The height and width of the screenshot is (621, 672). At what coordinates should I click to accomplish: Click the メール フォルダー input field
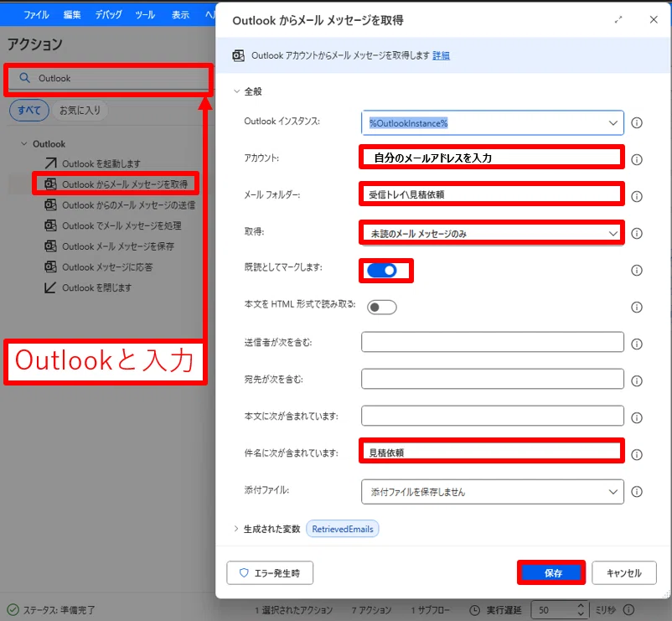coord(492,194)
